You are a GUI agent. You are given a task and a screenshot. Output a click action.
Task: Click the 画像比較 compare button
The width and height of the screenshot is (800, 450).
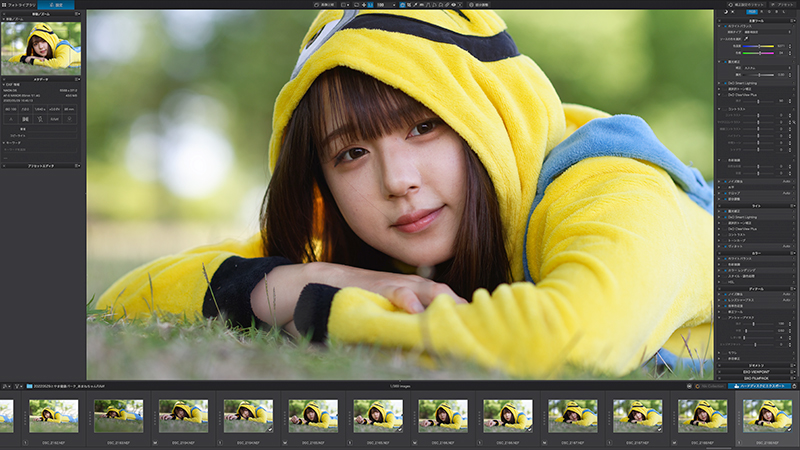pos(324,5)
